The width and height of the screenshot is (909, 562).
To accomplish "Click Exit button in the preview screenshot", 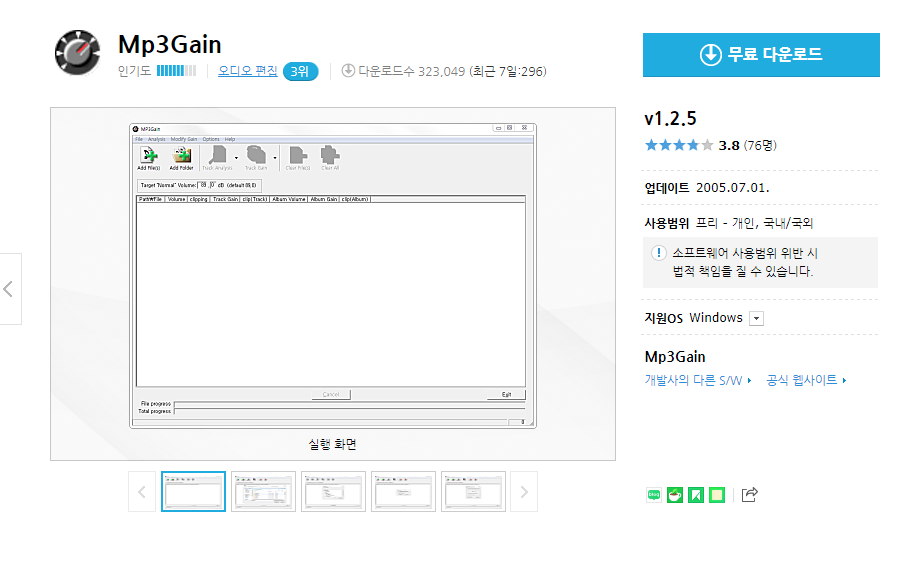I will coord(506,394).
